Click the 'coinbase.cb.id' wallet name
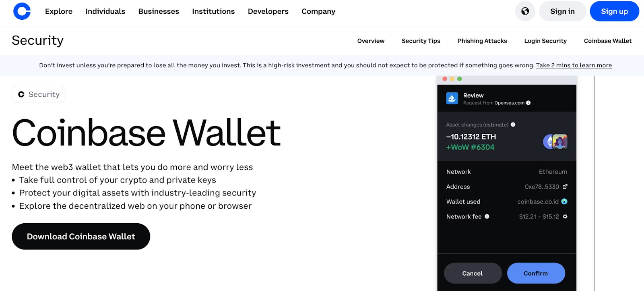This screenshot has width=644, height=291. (538, 202)
